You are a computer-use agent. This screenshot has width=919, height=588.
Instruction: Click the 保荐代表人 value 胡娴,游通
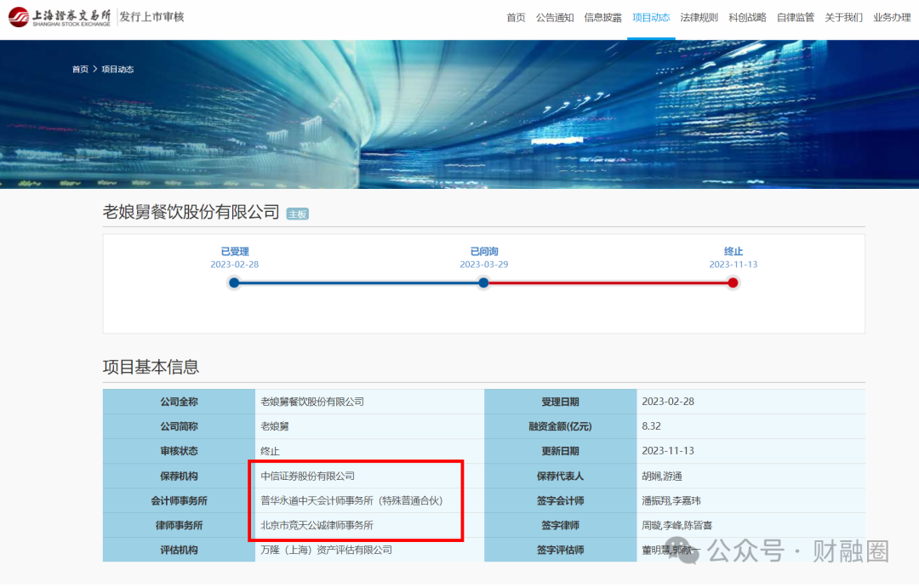coord(662,477)
